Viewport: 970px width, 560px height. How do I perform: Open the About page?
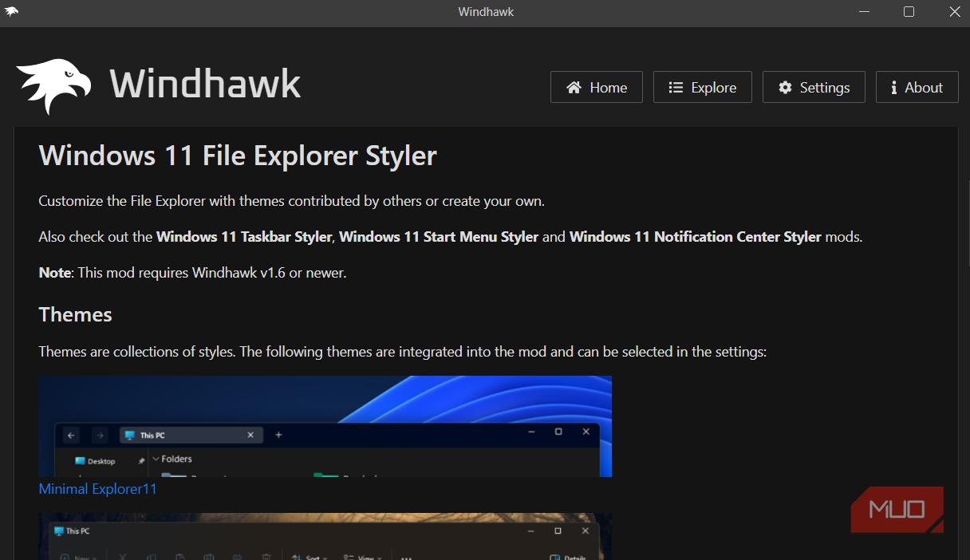[917, 87]
